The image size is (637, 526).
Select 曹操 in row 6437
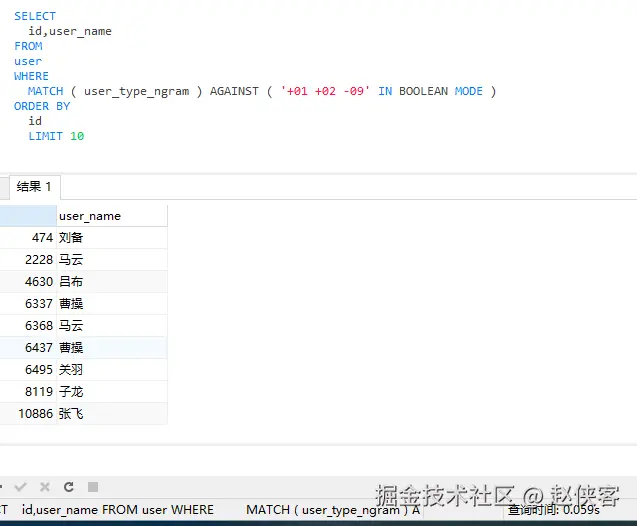112,348
